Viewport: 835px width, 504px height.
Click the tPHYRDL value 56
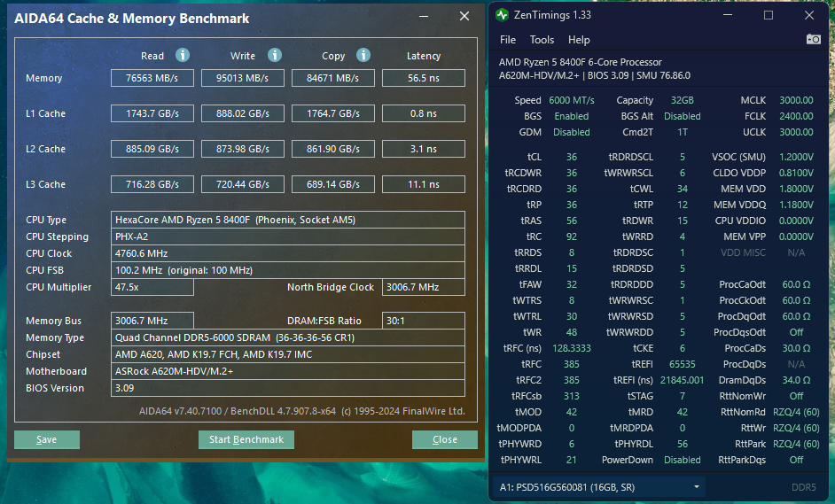[x=683, y=444]
